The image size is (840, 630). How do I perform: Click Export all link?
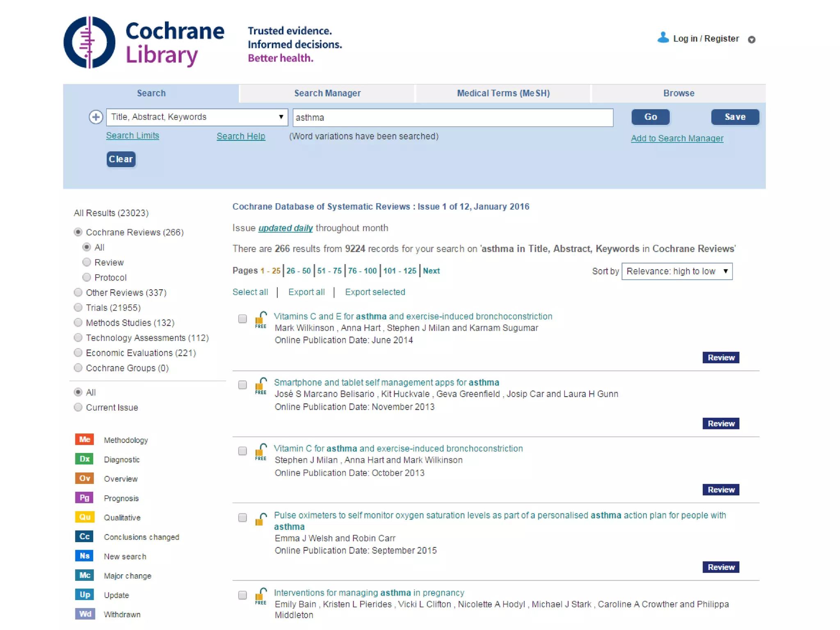(x=306, y=292)
